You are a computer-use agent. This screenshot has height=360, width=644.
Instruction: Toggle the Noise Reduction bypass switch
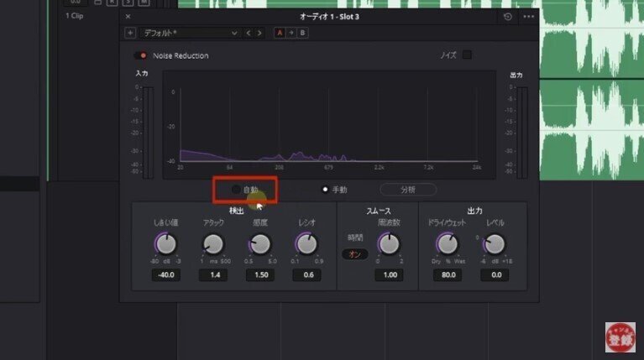pos(140,55)
